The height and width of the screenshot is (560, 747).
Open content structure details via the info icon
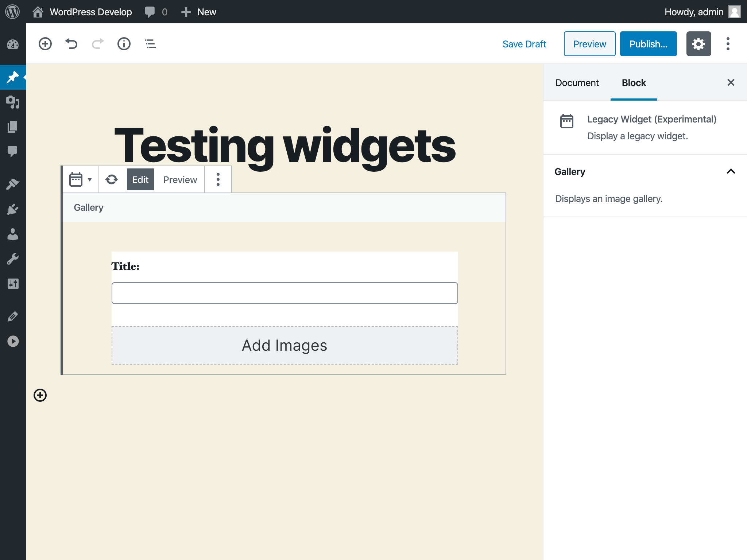[x=124, y=44]
